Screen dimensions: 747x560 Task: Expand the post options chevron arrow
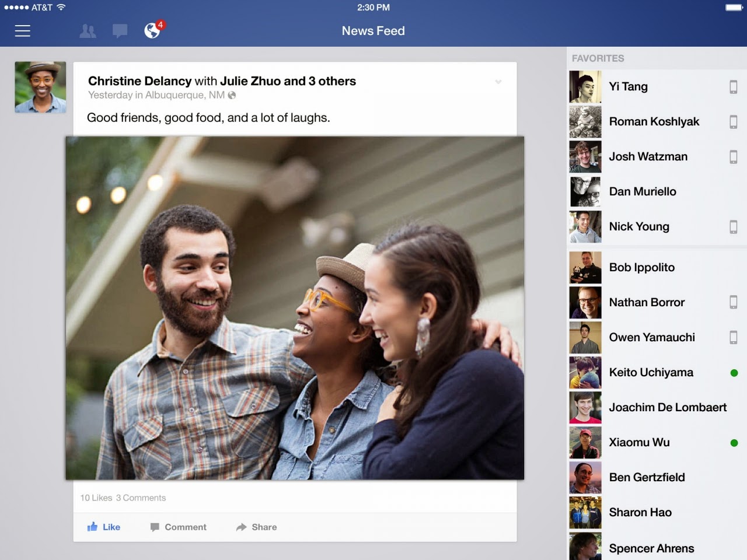(x=498, y=82)
